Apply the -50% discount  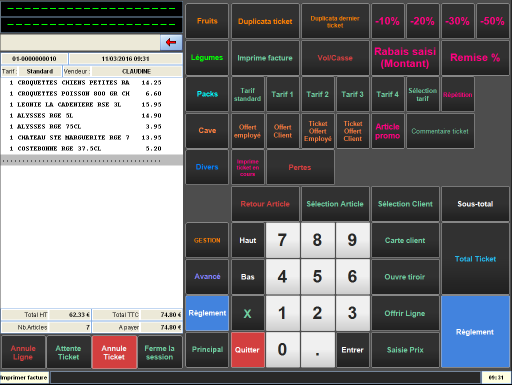coord(493,21)
